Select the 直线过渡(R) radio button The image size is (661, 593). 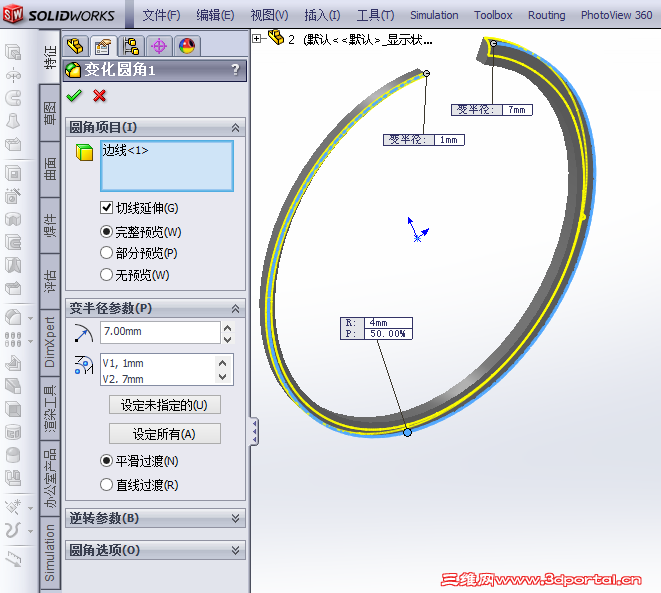tap(107, 485)
